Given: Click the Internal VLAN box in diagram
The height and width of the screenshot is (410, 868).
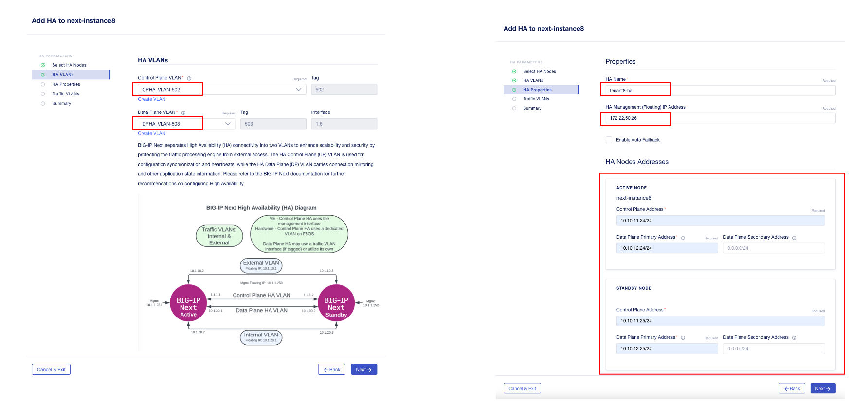Looking at the screenshot, I should [x=261, y=337].
